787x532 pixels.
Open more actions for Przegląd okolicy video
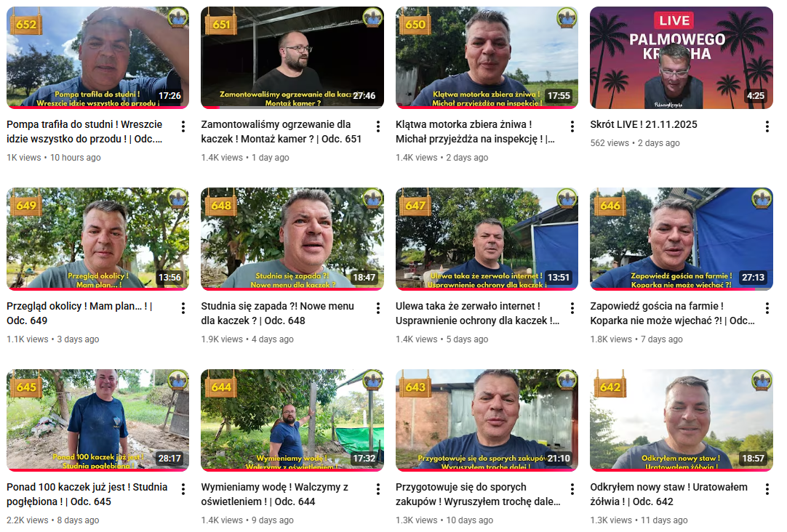[183, 308]
